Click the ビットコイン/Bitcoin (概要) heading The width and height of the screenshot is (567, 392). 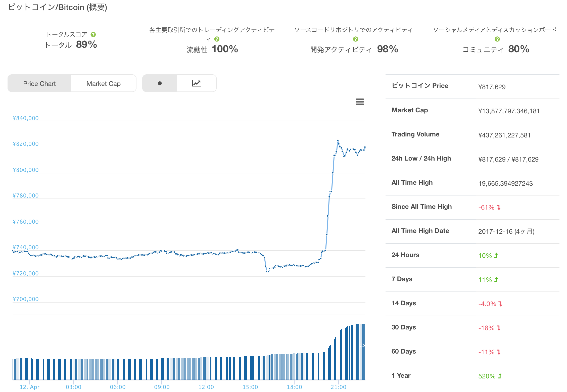click(58, 7)
